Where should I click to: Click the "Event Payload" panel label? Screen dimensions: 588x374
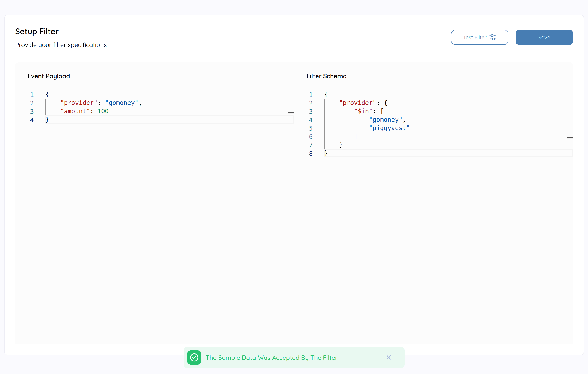point(49,76)
